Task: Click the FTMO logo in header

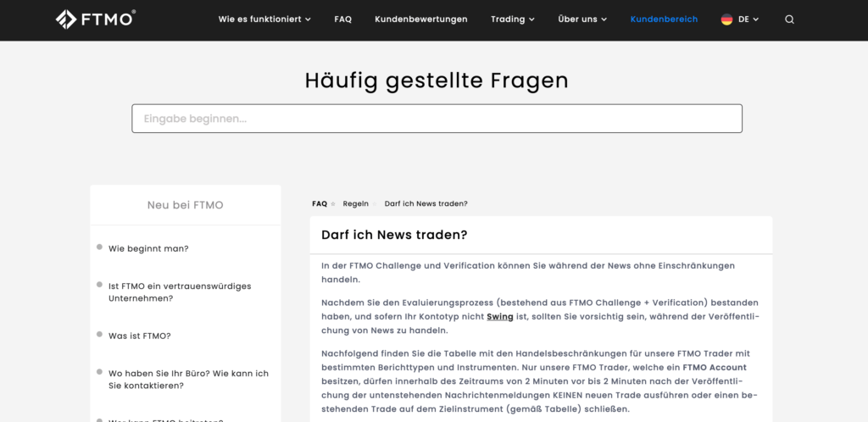Action: (x=95, y=19)
